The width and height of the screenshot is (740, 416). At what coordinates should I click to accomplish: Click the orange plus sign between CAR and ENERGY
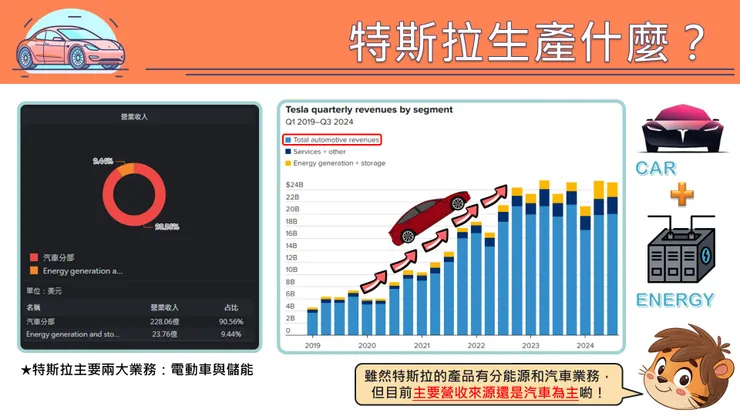[682, 194]
